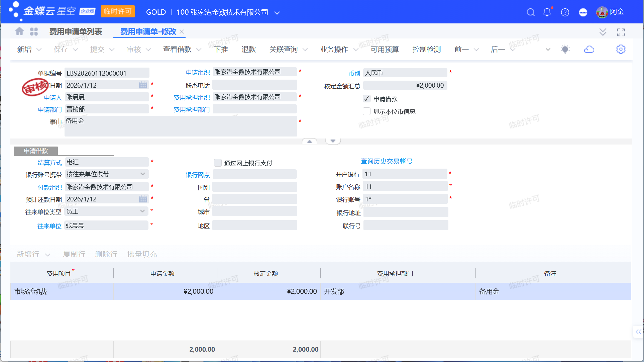Expand the company selector chevron in header
The image size is (644, 362).
tap(277, 13)
